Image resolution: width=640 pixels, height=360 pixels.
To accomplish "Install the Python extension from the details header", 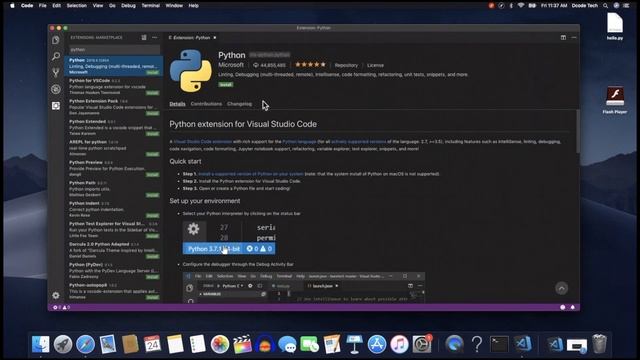I will click(226, 84).
